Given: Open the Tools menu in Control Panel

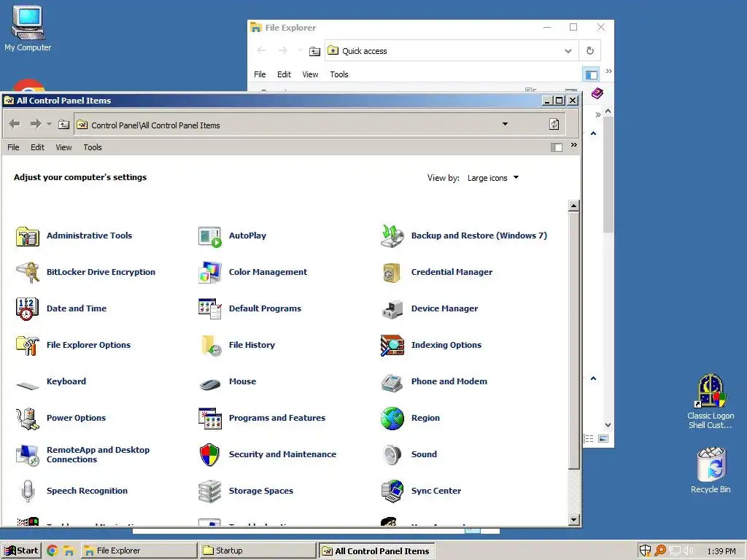Looking at the screenshot, I should point(93,147).
